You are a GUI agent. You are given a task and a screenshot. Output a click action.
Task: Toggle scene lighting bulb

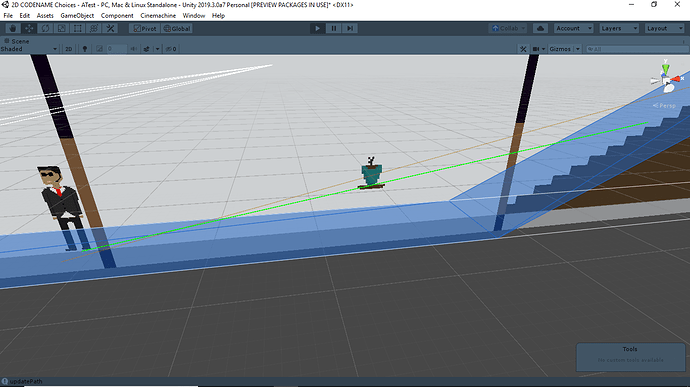tap(85, 49)
